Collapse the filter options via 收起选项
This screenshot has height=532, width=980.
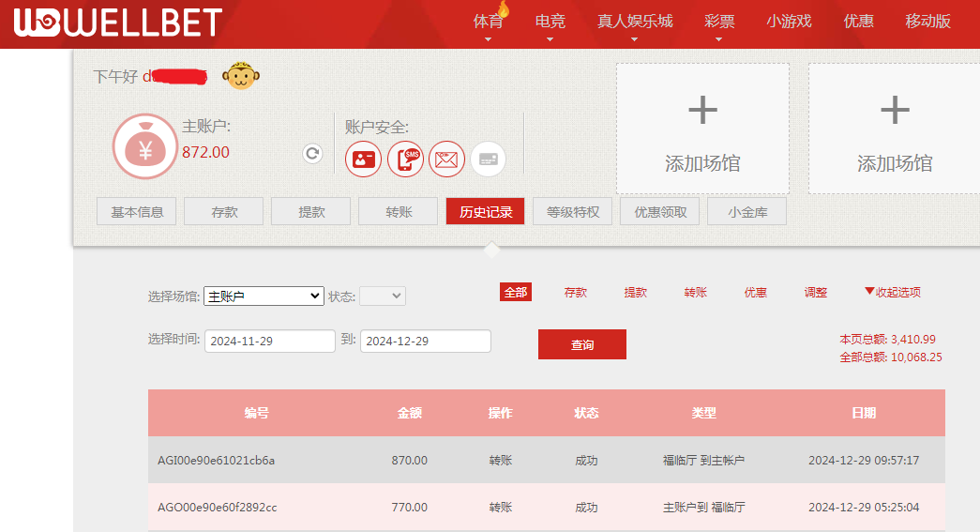point(892,292)
